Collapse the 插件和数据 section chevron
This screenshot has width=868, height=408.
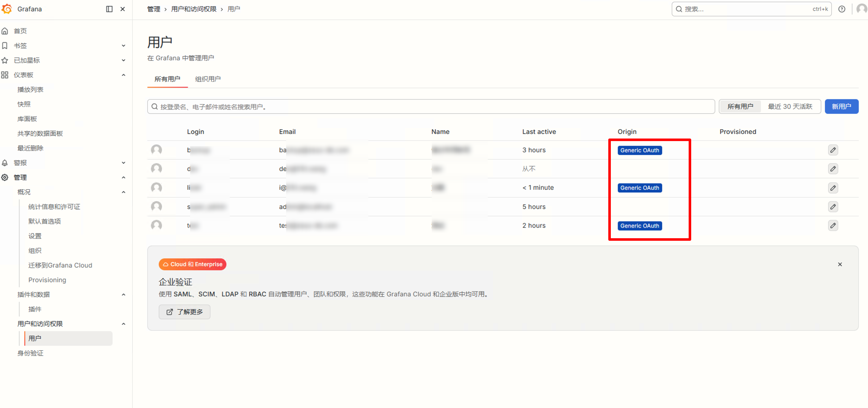(123, 295)
